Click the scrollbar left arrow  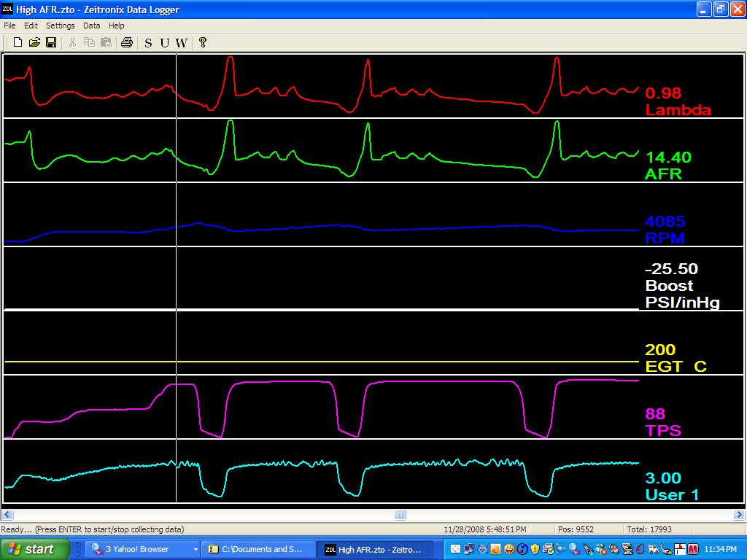click(7, 515)
